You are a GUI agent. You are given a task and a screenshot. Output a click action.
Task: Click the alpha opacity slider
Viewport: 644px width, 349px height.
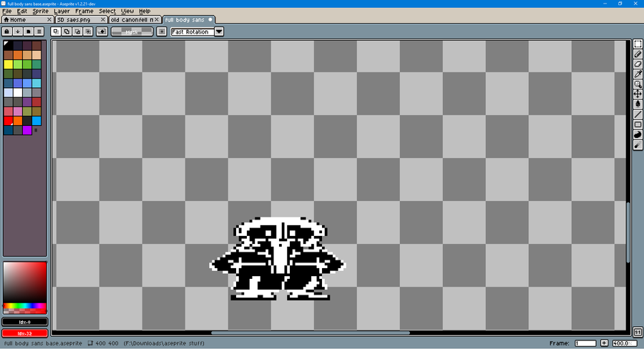point(24,311)
